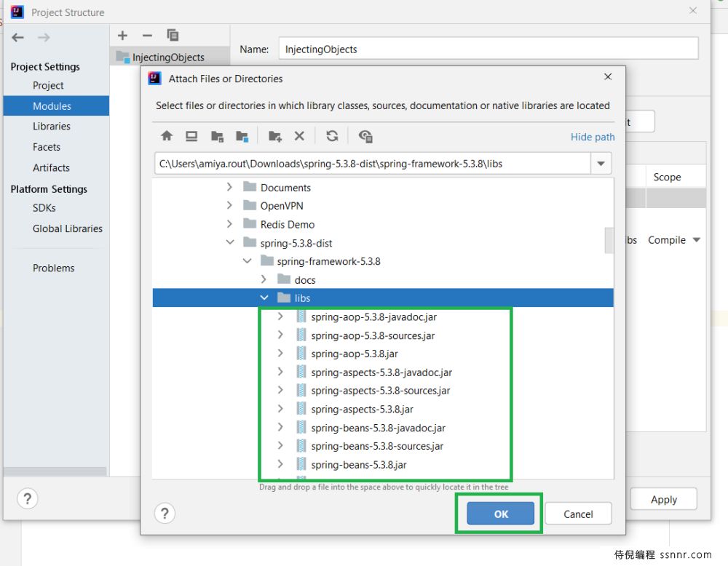Screen dimensions: 728x566
Task: Select the libs folder row
Action: pos(383,298)
